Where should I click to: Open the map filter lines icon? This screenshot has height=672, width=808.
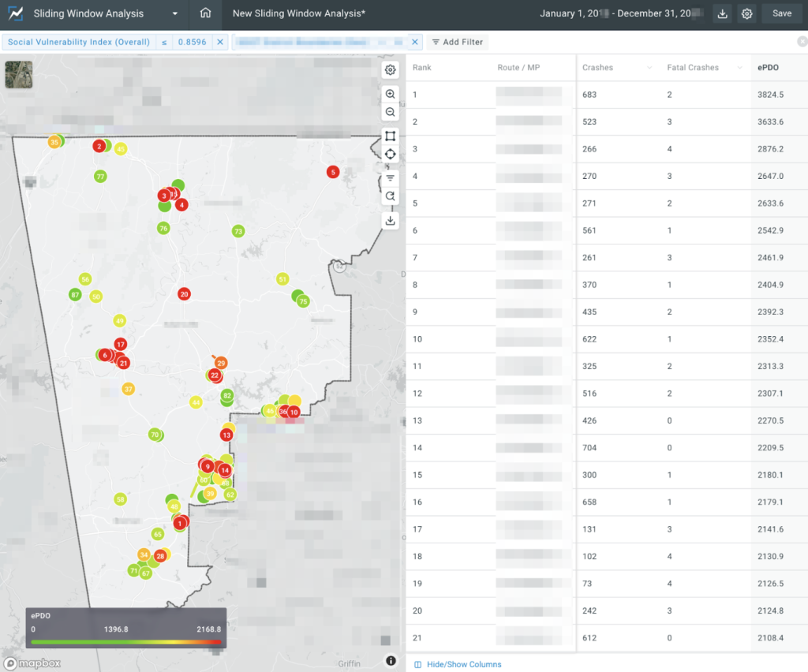(390, 178)
